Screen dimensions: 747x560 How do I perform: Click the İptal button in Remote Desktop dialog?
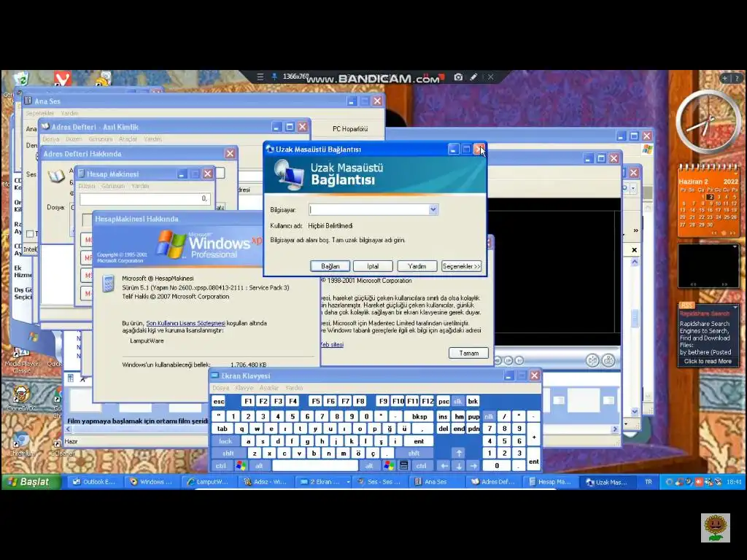coord(373,266)
